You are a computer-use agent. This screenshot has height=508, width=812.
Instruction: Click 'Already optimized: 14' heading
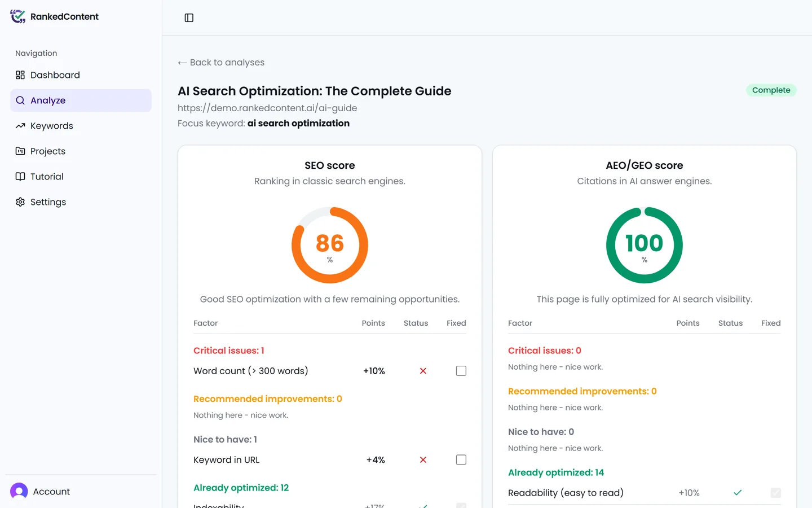pyautogui.click(x=556, y=472)
